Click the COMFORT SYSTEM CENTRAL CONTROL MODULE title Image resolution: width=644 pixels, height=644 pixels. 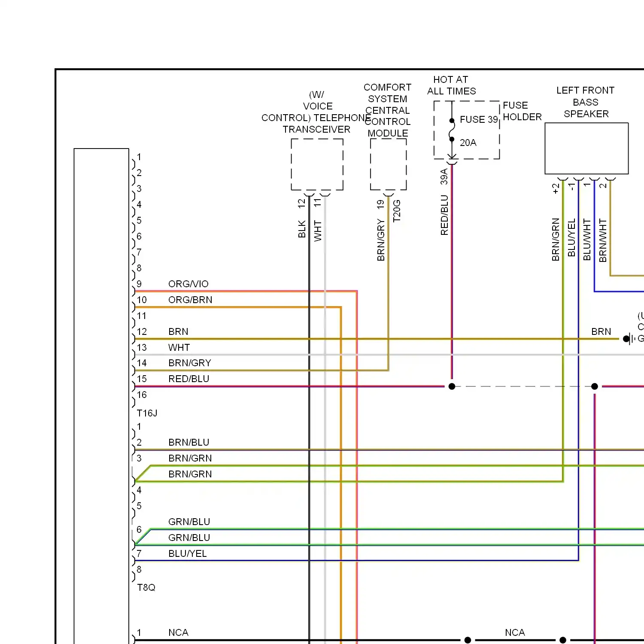pos(387,110)
